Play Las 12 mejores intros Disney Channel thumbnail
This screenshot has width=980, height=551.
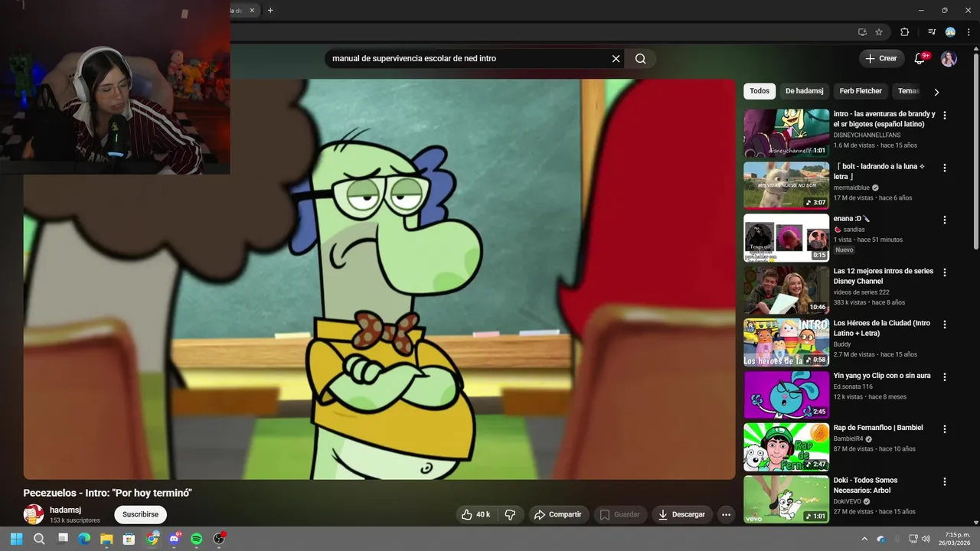[786, 290]
